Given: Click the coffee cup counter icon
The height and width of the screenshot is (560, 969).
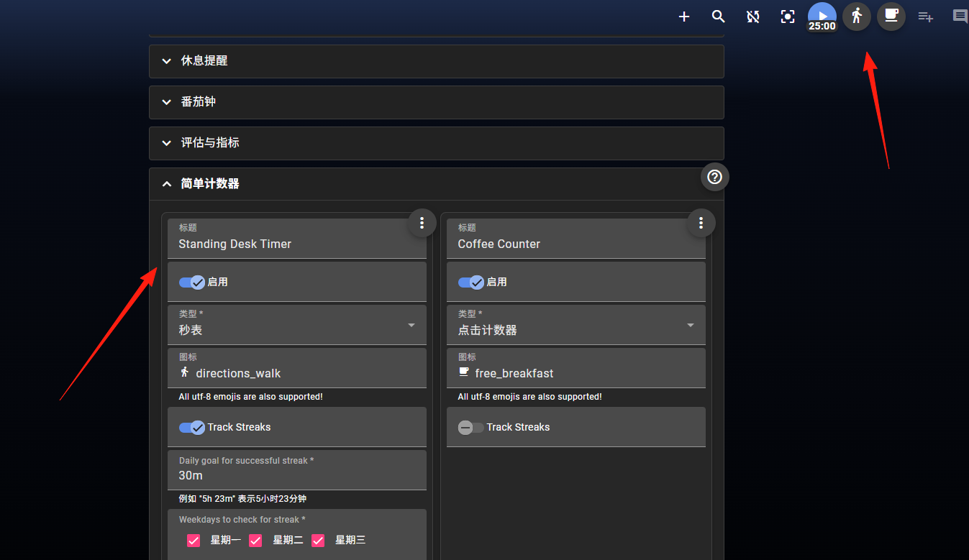Looking at the screenshot, I should tap(891, 16).
